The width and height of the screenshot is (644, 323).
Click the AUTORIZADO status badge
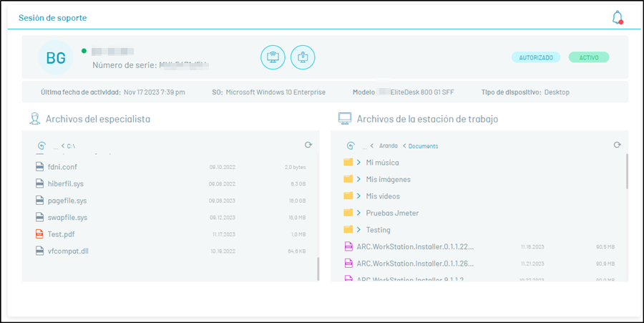[536, 57]
